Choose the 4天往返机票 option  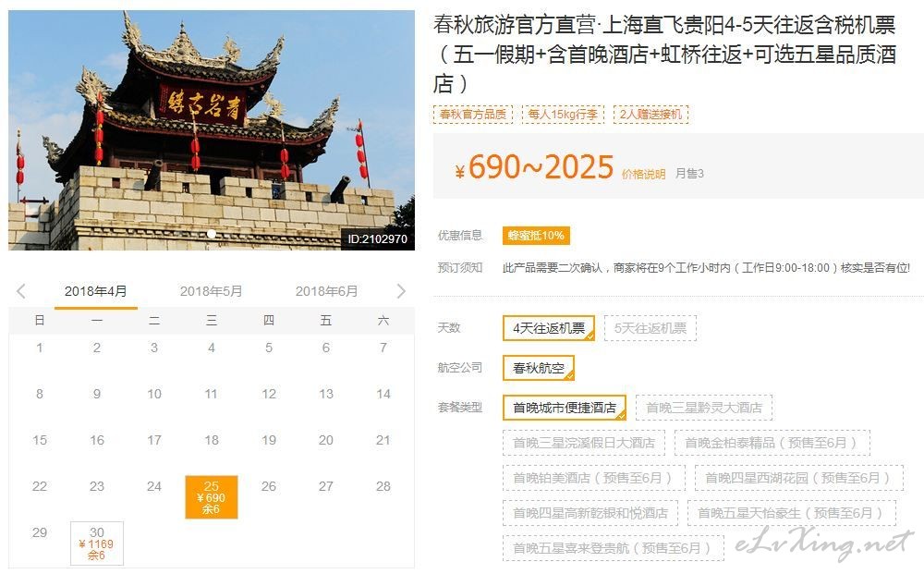click(x=549, y=328)
